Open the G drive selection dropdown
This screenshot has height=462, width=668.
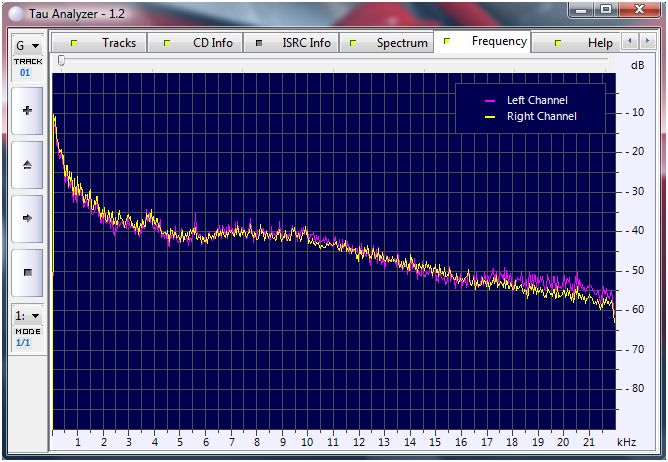point(27,46)
